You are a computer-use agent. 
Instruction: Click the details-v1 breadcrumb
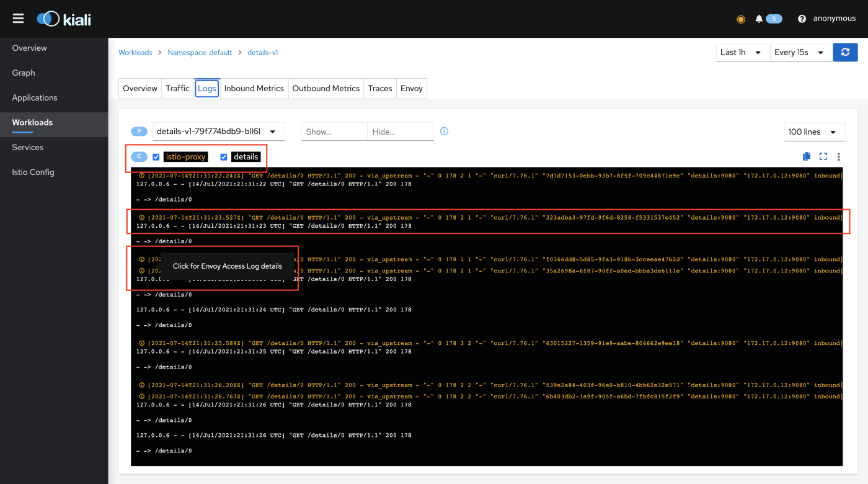(263, 53)
